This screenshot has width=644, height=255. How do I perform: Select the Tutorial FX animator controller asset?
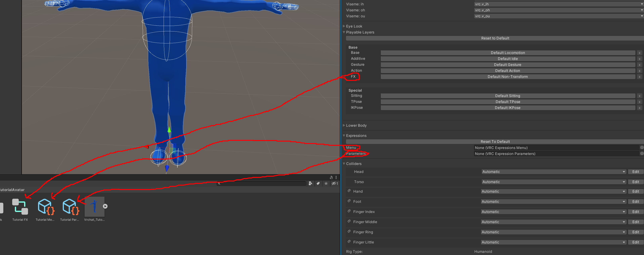[20, 207]
